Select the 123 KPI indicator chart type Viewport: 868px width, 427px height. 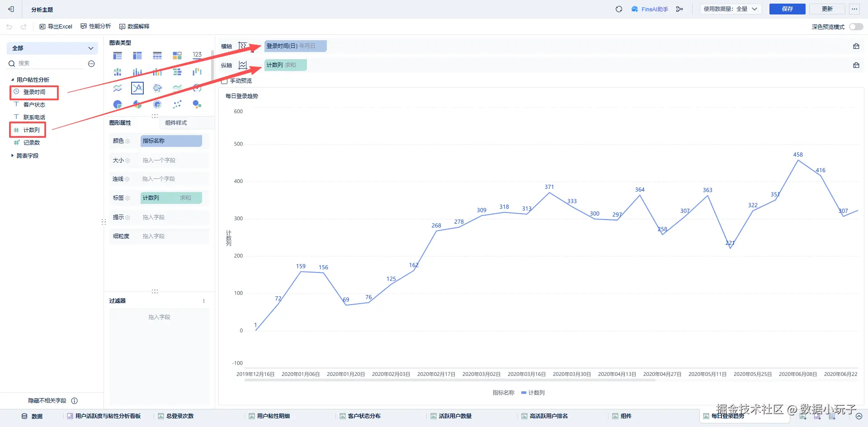tap(197, 55)
